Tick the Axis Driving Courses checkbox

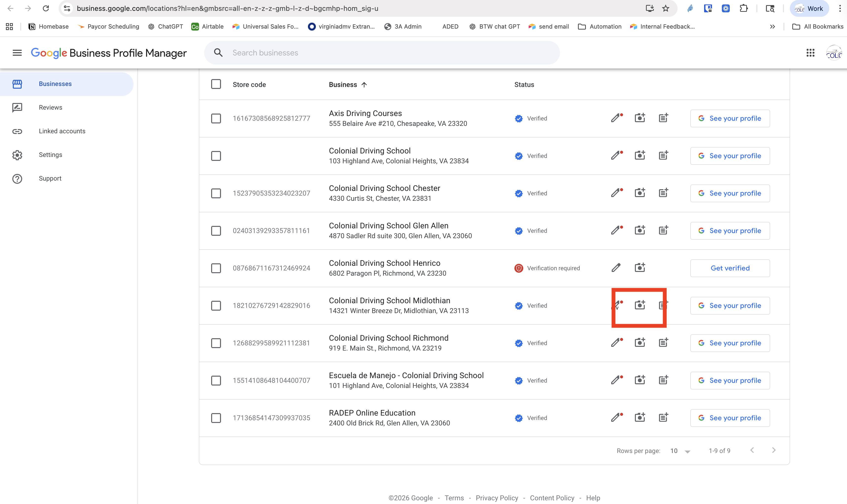click(216, 118)
